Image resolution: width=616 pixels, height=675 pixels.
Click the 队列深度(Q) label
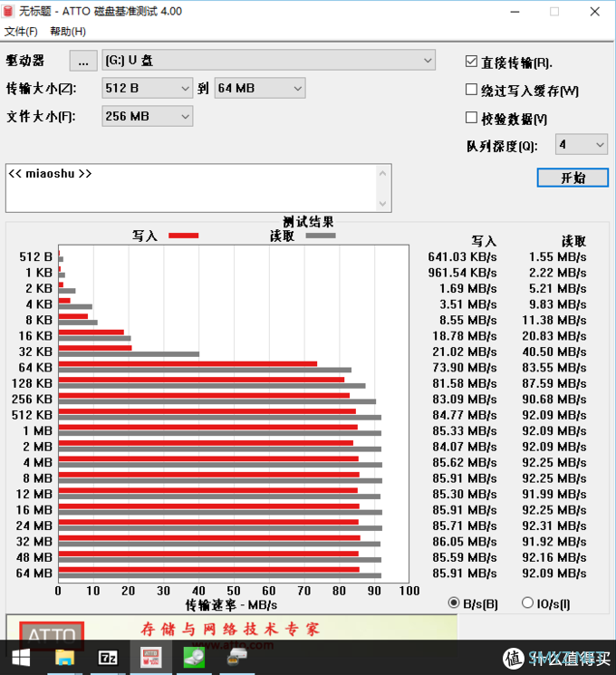pos(502,147)
